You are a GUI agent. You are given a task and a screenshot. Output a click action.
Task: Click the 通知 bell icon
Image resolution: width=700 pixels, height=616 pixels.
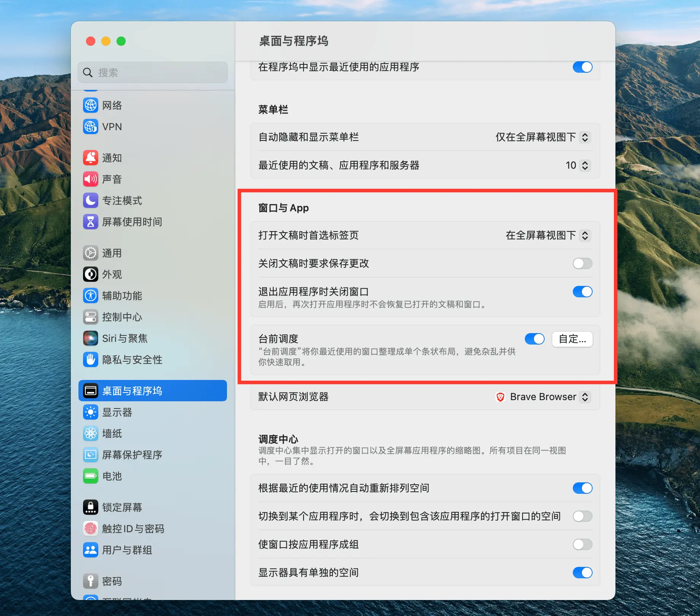91,158
